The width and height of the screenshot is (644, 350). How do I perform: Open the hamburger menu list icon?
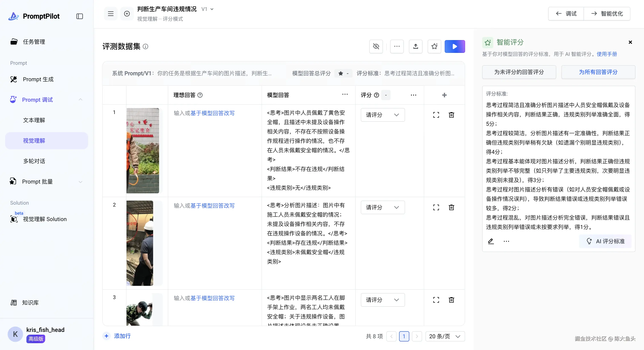pyautogui.click(x=111, y=14)
